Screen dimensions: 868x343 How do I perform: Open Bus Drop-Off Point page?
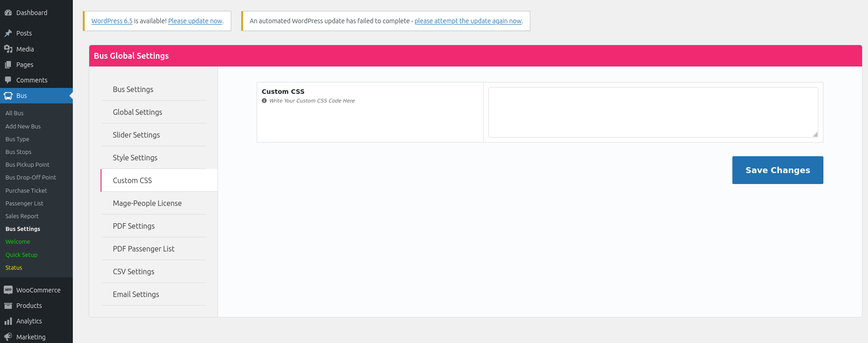point(31,177)
